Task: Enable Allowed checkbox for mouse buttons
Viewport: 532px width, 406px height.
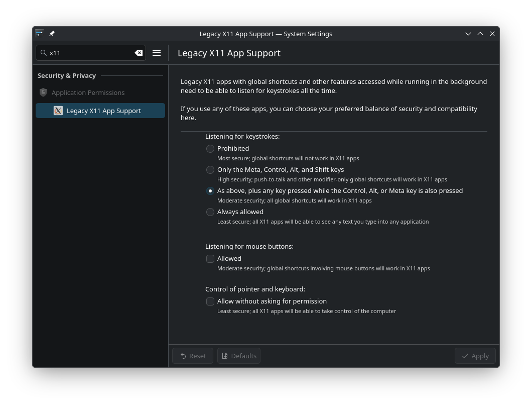Action: click(210, 259)
